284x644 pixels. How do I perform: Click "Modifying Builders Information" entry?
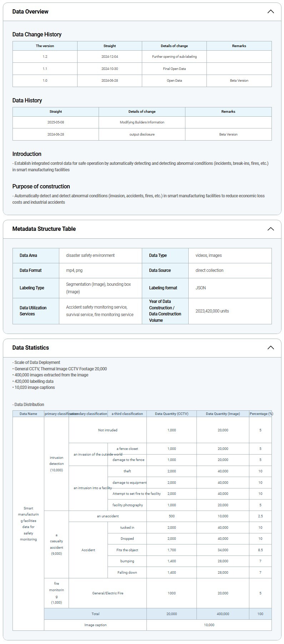click(142, 122)
